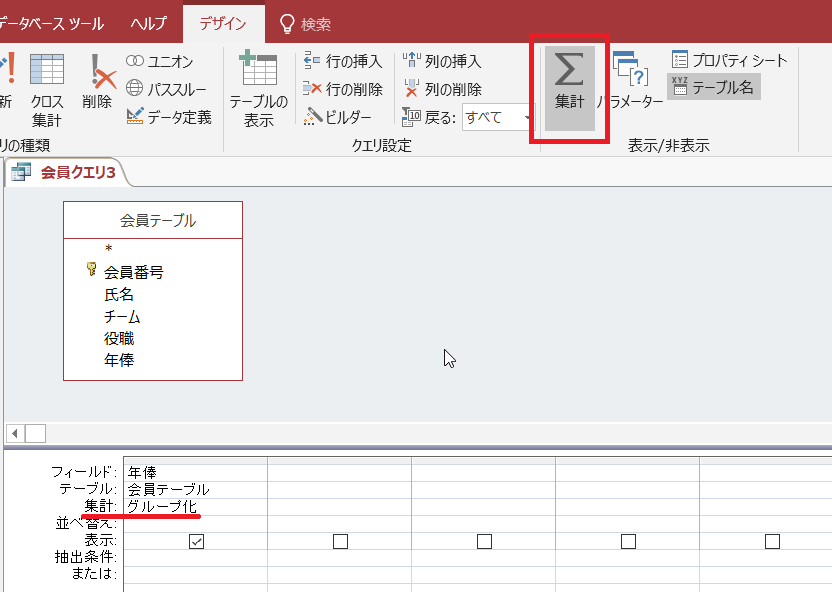Insert a row with 行の挿入
The width and height of the screenshot is (832, 592).
[x=343, y=61]
